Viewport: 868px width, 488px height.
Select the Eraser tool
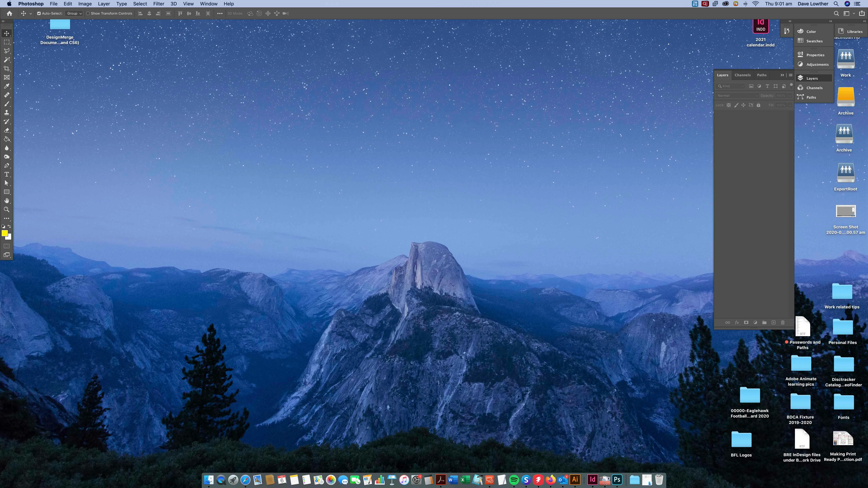[6, 130]
